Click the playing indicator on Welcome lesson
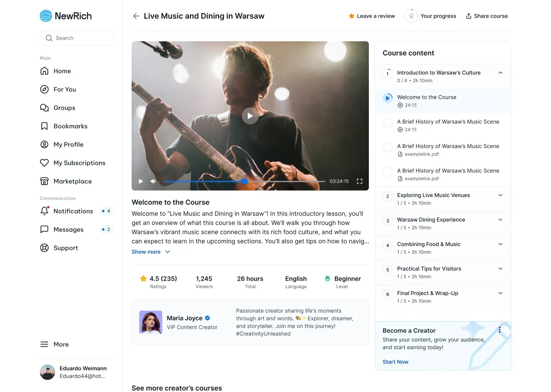551x392 pixels. [x=388, y=98]
